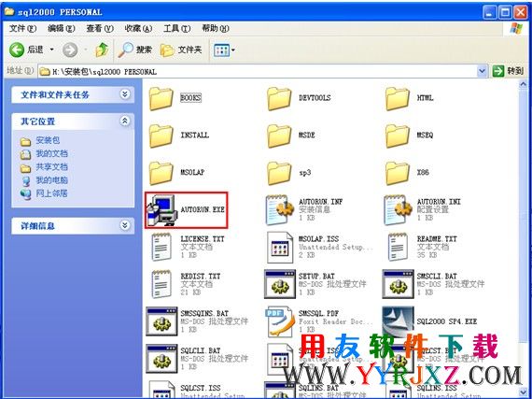The image size is (532, 399).
Task: Expand the address bar dropdown
Action: tap(482, 71)
